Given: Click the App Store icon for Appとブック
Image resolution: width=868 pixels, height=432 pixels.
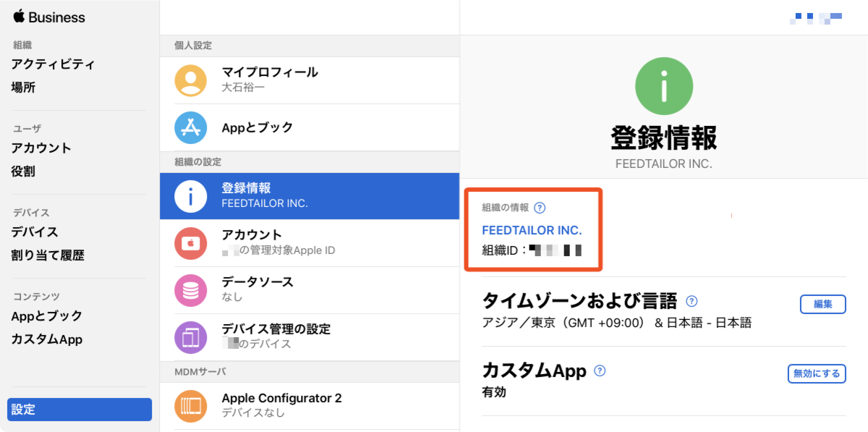Looking at the screenshot, I should (190, 127).
